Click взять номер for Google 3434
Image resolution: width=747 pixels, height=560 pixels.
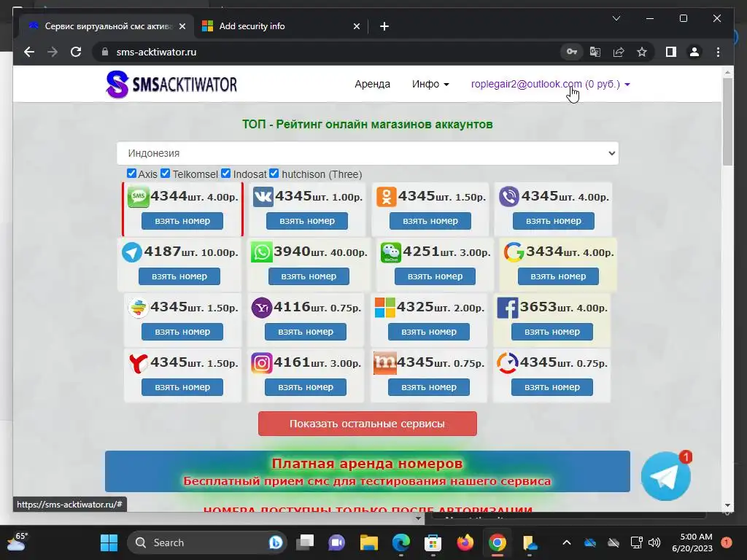(558, 276)
